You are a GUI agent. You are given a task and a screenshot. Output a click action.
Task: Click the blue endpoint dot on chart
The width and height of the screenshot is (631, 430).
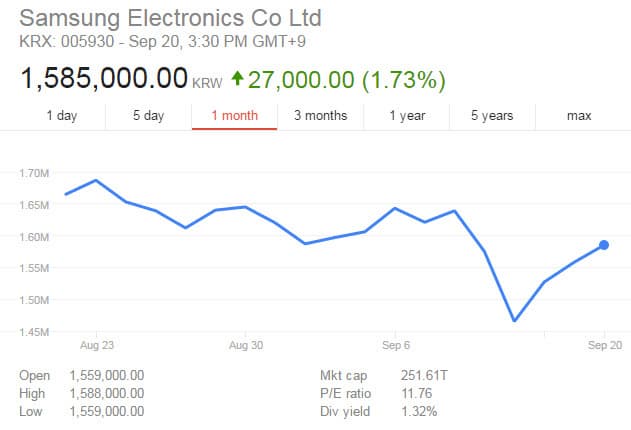[x=604, y=245]
